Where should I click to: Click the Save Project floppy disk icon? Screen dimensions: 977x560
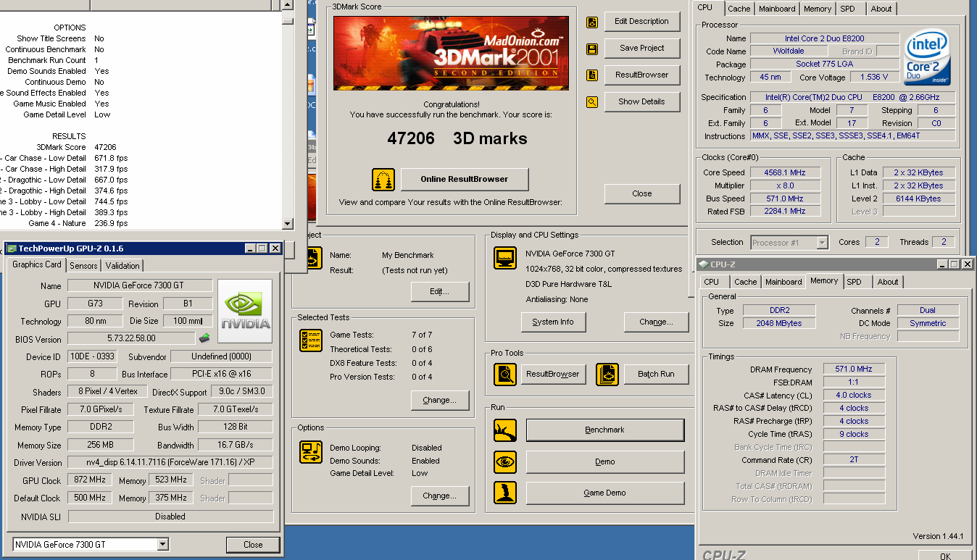(592, 49)
